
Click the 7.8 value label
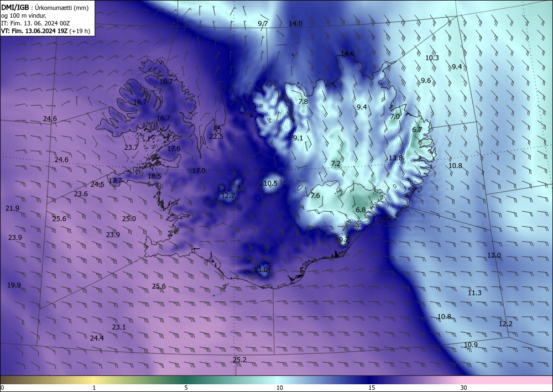[x=303, y=102]
